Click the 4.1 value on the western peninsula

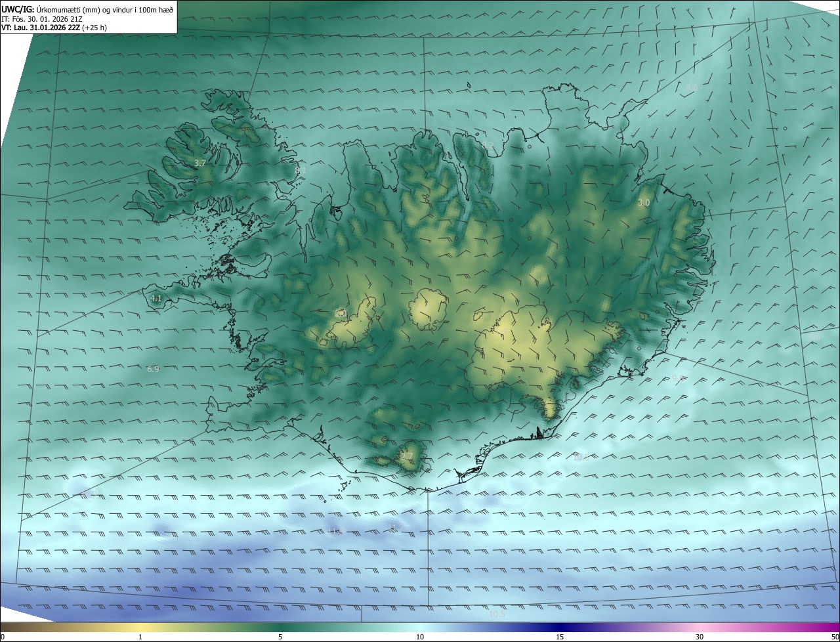(x=156, y=298)
